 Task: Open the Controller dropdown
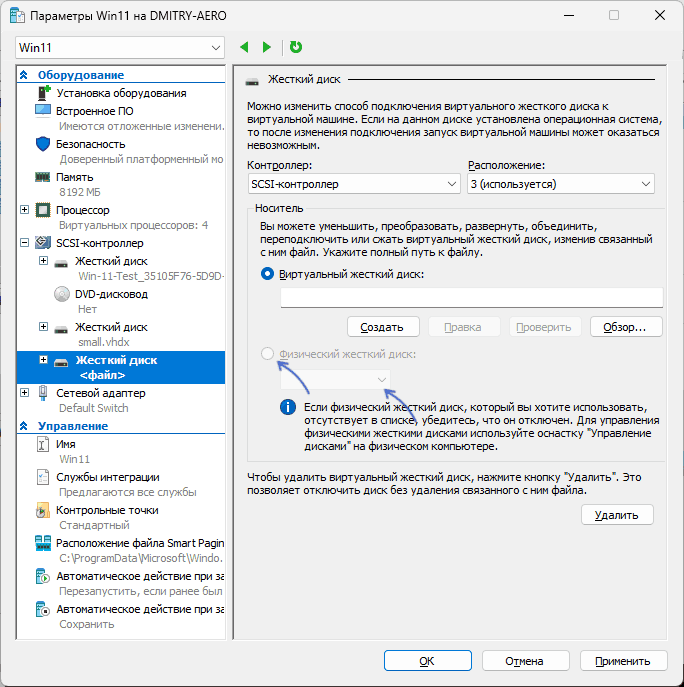354,184
